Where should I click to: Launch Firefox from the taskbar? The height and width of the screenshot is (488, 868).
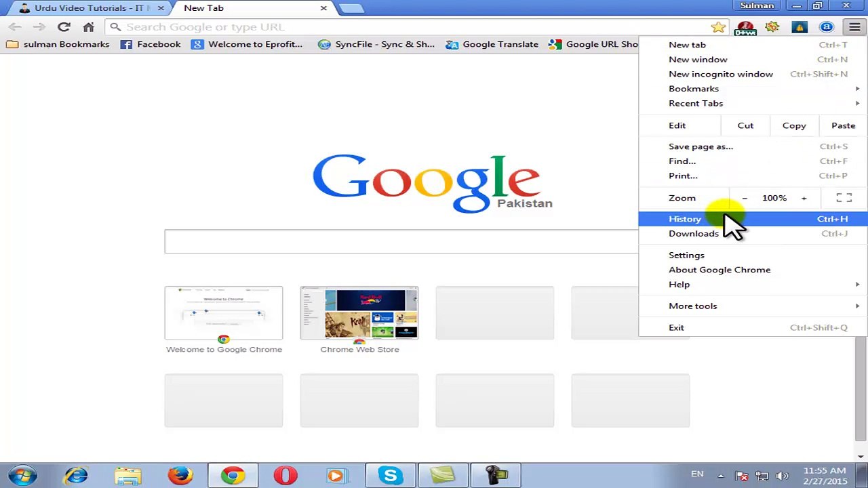[180, 476]
